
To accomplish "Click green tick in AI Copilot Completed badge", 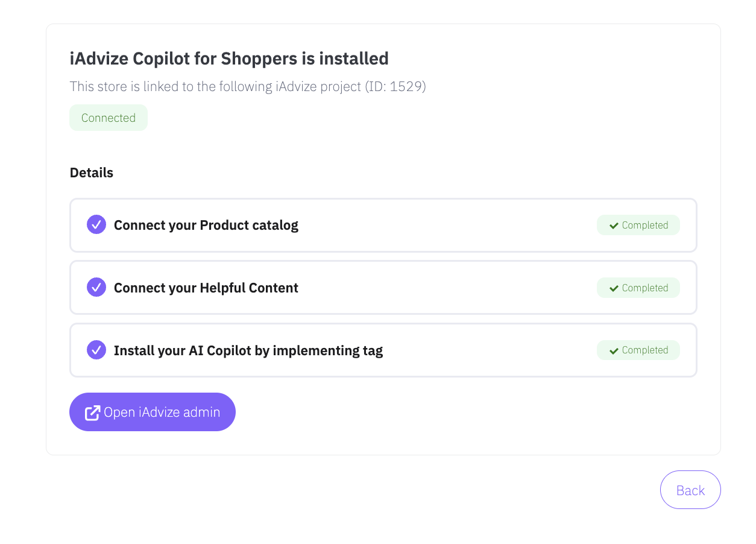I will (614, 350).
